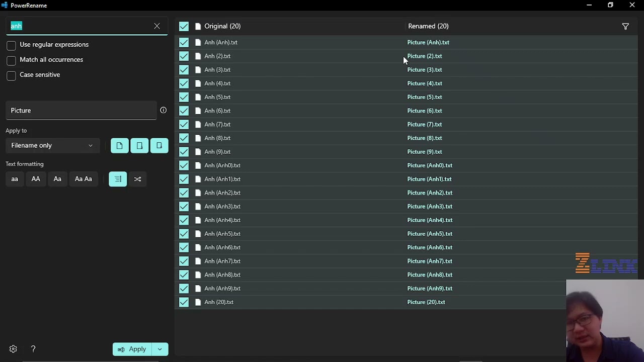Toggle include folders icon button

[x=139, y=145]
